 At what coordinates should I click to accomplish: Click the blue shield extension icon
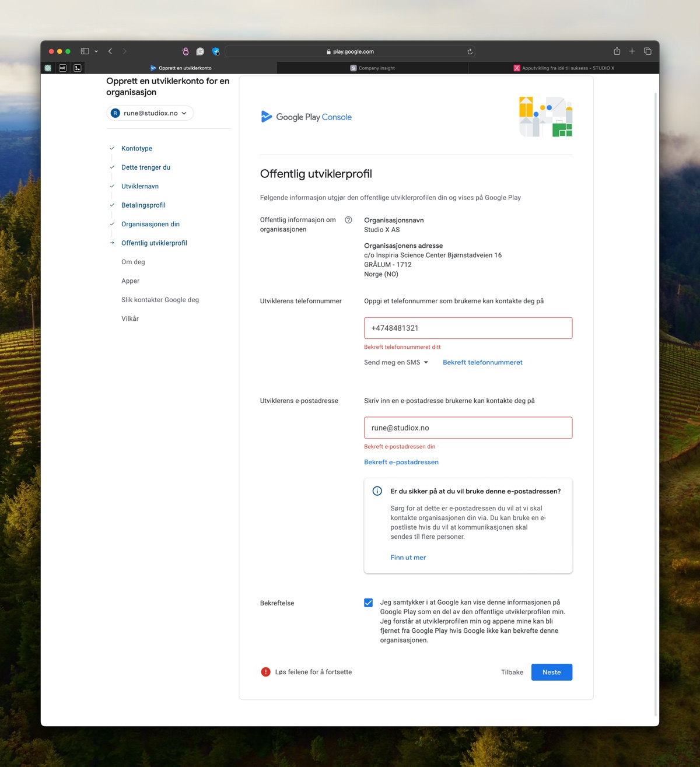point(216,51)
